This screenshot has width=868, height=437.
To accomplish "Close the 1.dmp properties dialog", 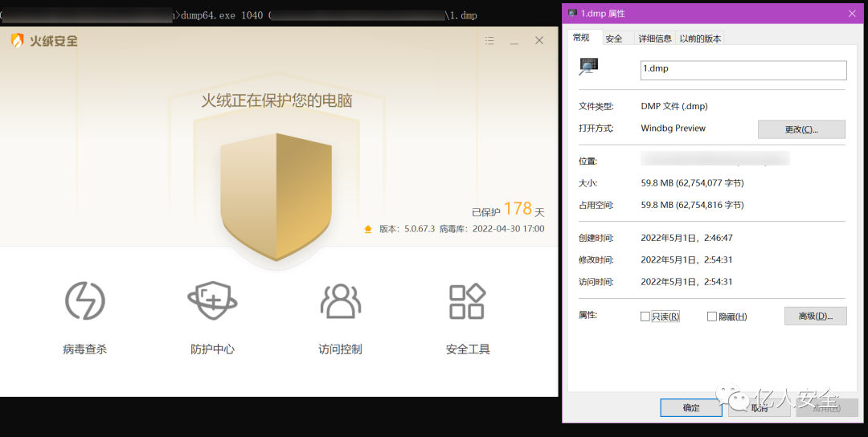I will pos(852,14).
